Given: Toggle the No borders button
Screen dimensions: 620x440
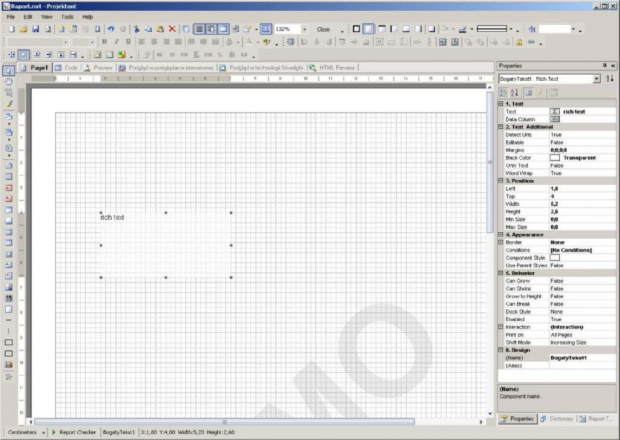Looking at the screenshot, I should (369, 29).
